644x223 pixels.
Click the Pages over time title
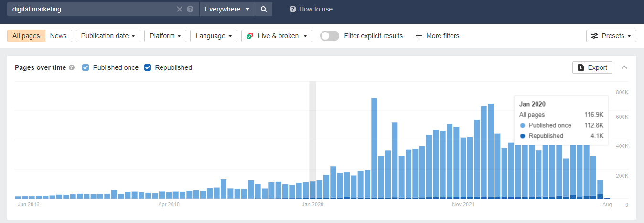coord(41,67)
